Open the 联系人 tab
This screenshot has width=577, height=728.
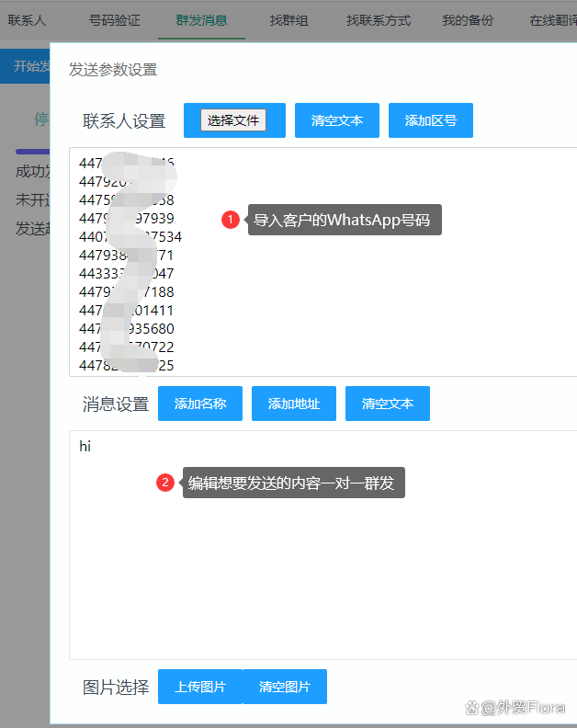click(x=27, y=20)
